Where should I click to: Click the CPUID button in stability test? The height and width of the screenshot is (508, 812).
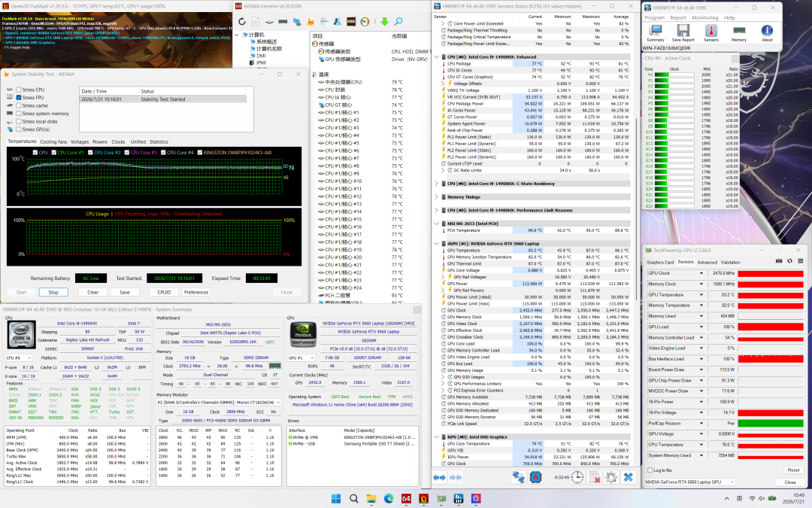tap(164, 292)
